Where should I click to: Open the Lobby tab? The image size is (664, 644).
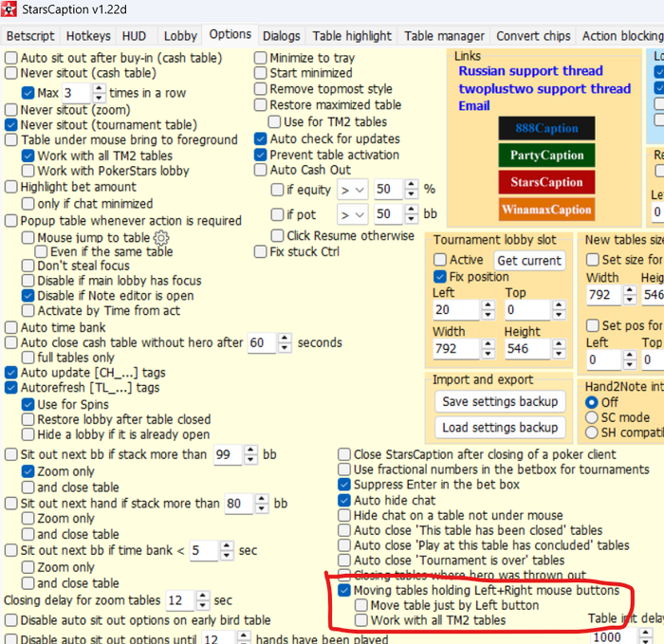(180, 36)
